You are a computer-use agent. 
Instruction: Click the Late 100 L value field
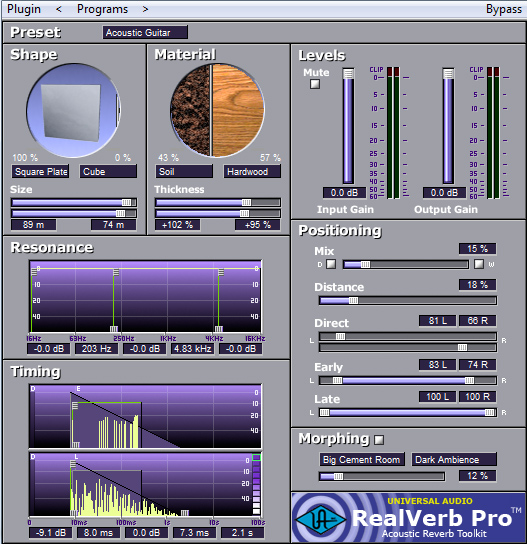[x=437, y=397]
